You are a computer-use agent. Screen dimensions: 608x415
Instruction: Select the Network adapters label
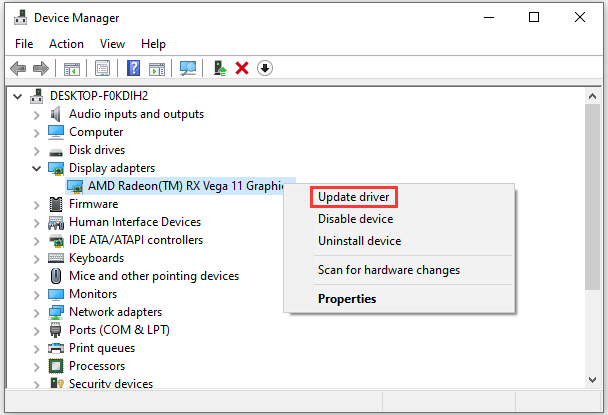tap(116, 312)
